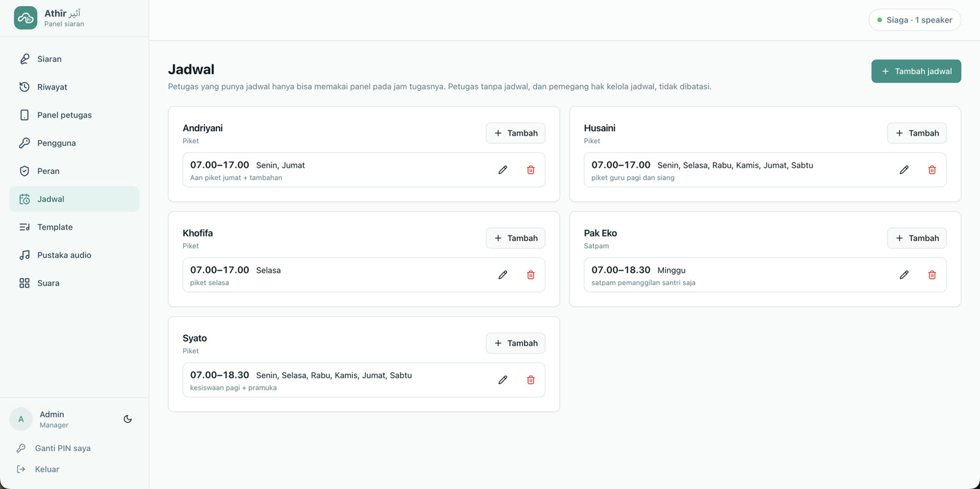Image resolution: width=980 pixels, height=489 pixels.
Task: Edit Husaini's schedule with the pencil icon
Action: (x=904, y=170)
